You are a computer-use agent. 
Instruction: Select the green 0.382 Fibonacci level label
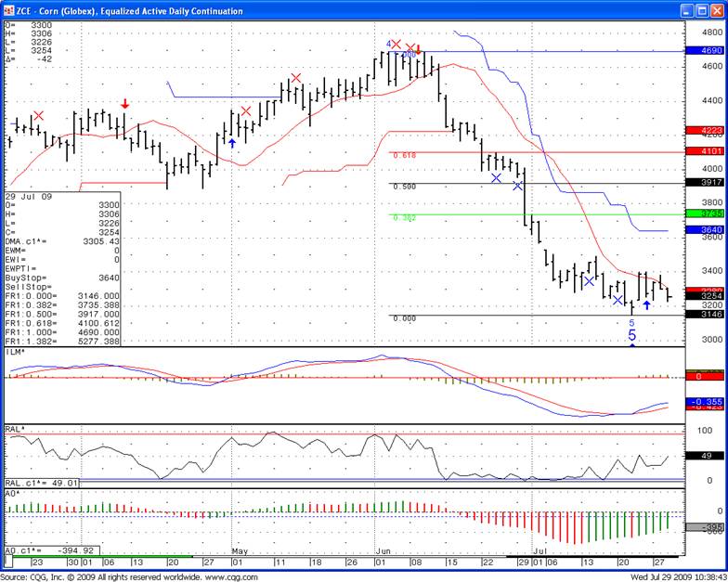click(x=402, y=218)
